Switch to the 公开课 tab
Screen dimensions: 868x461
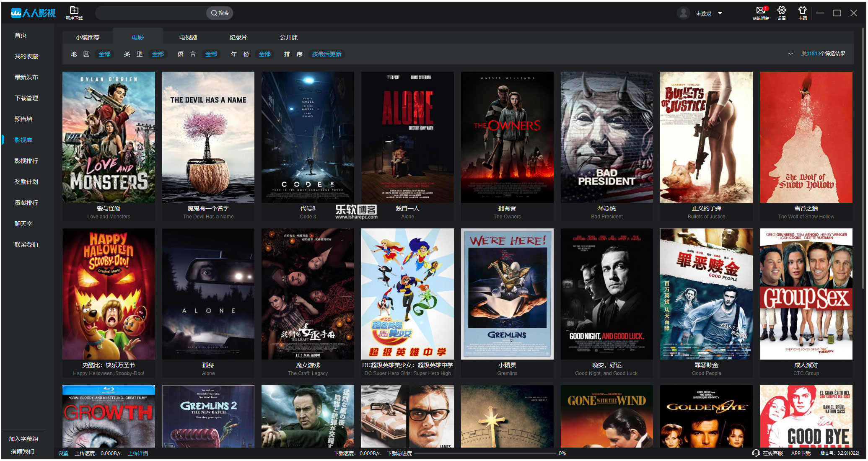click(289, 37)
